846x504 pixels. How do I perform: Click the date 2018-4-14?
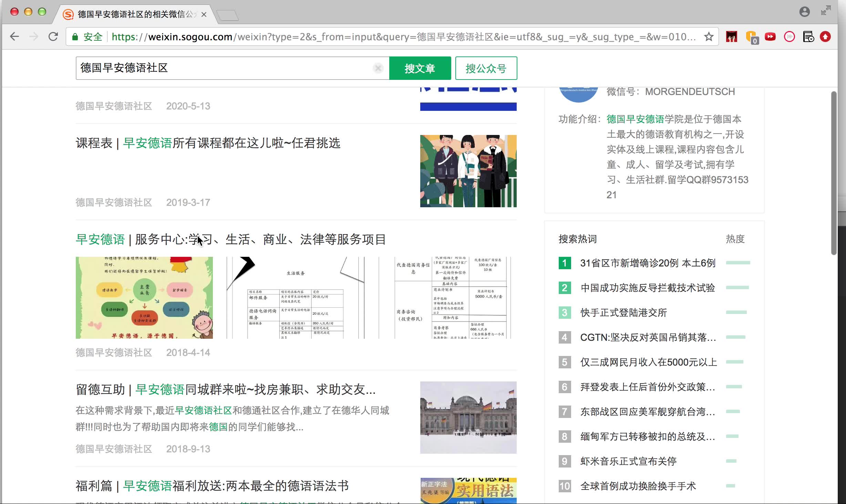point(188,353)
